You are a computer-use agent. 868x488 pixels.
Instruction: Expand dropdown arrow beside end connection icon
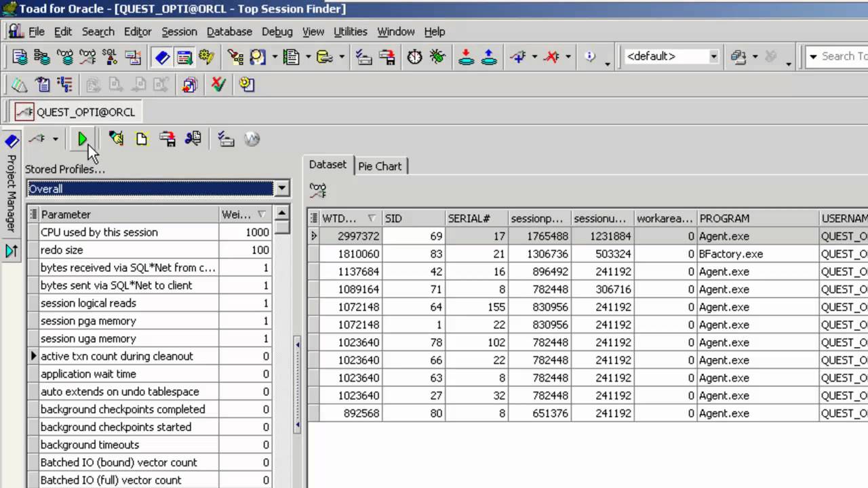(568, 57)
